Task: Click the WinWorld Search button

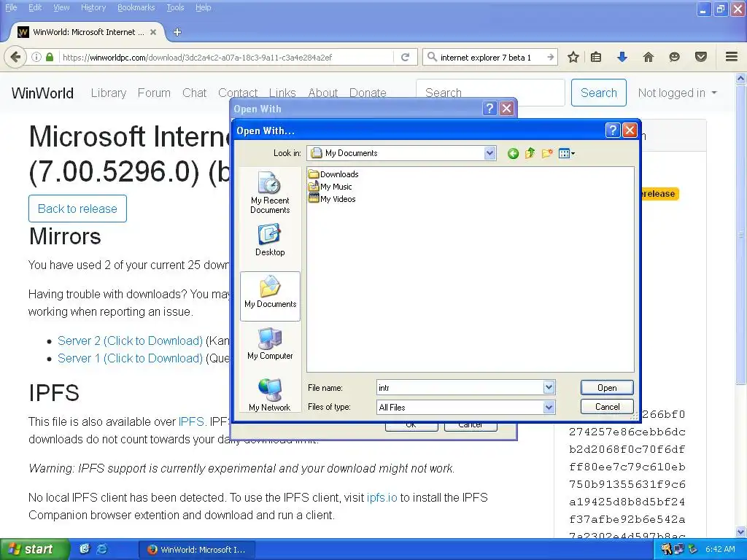Action: [x=598, y=93]
